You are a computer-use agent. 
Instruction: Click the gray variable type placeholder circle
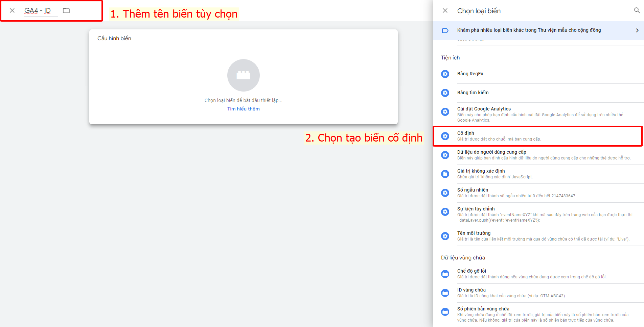[244, 75]
